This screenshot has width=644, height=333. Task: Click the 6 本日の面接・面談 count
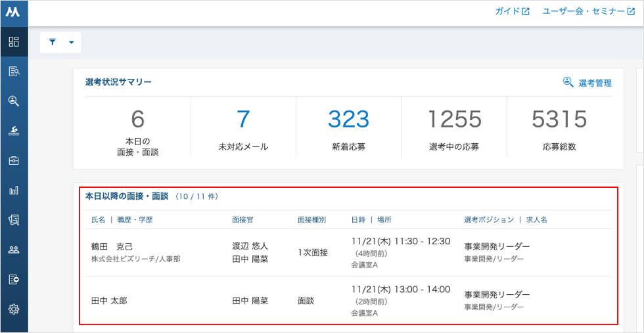138,119
